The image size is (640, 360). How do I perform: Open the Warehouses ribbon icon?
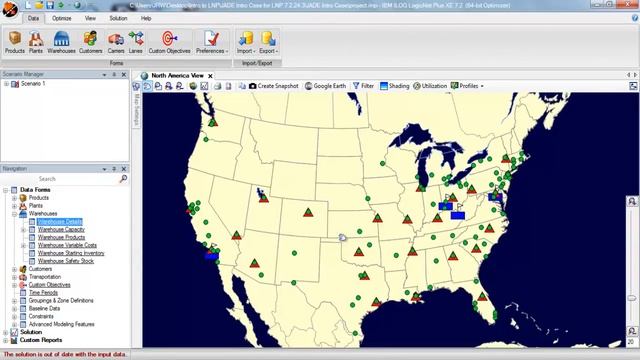click(61, 42)
